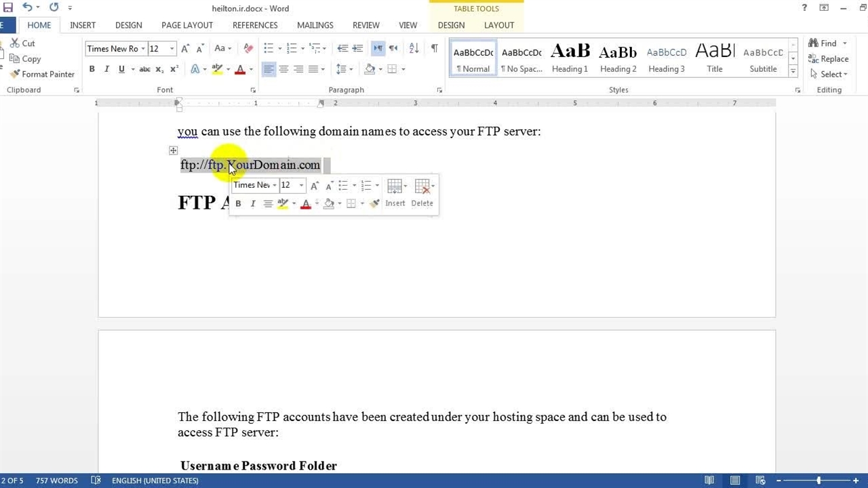Click the Increase Indent icon
This screenshot has width=868, height=488.
[x=357, y=48]
